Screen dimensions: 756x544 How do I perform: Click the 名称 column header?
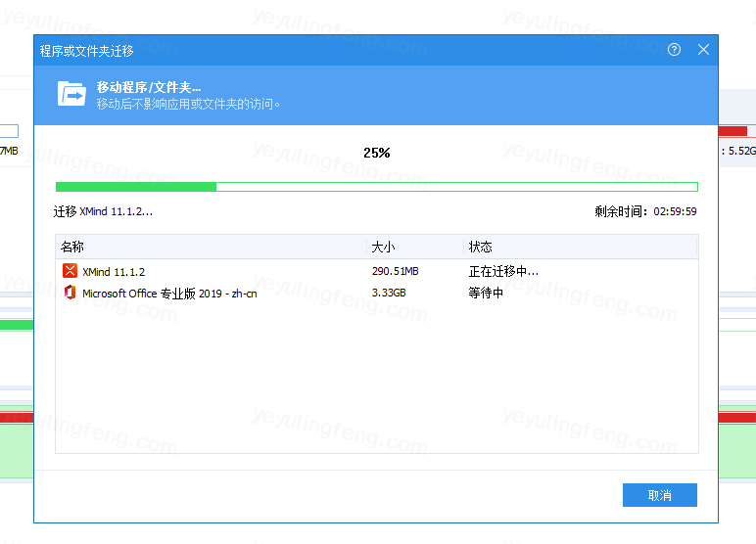[72, 247]
